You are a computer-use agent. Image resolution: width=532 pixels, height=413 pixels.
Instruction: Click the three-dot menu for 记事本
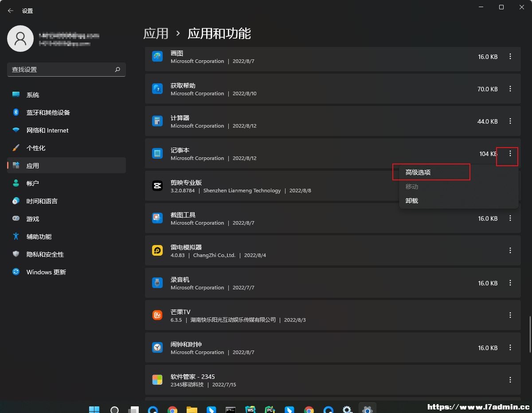(x=510, y=154)
